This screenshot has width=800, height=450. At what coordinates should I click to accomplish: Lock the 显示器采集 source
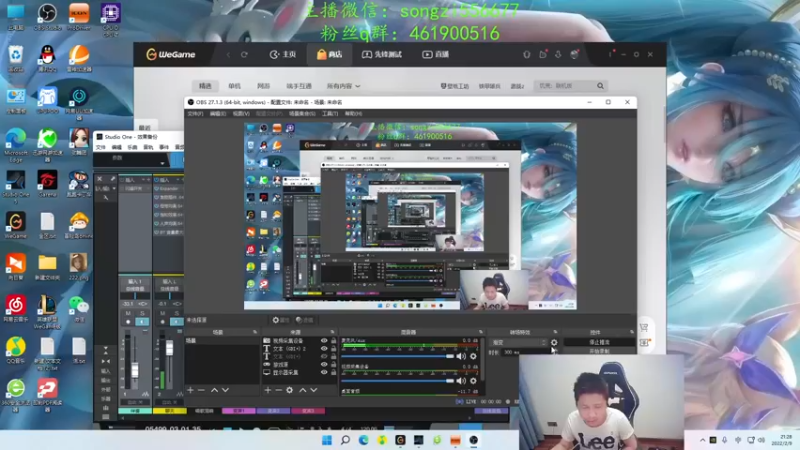point(334,372)
